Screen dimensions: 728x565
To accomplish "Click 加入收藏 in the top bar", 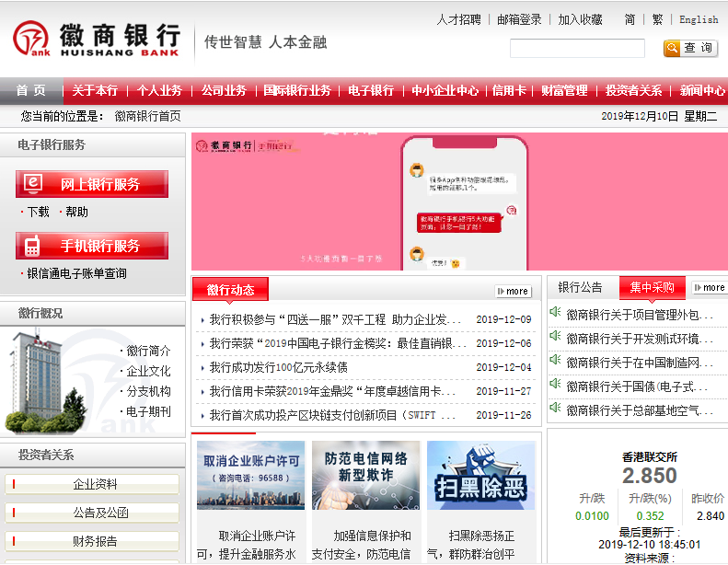I will tap(580, 19).
